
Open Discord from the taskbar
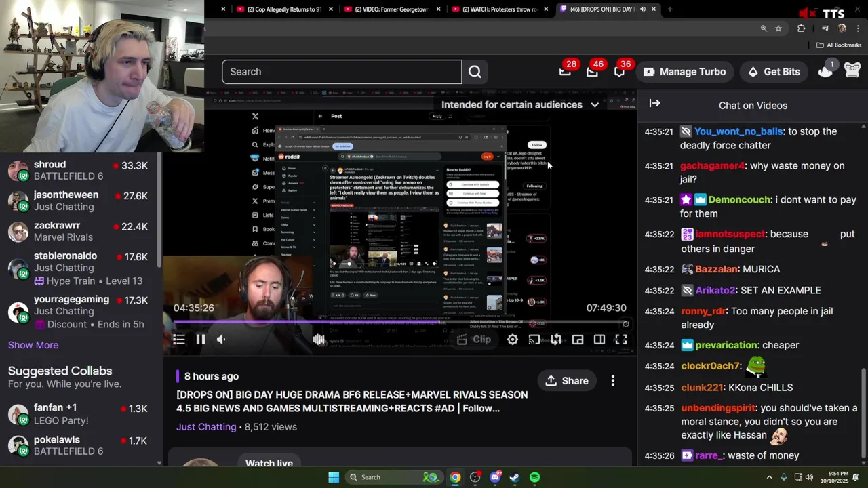(x=495, y=477)
